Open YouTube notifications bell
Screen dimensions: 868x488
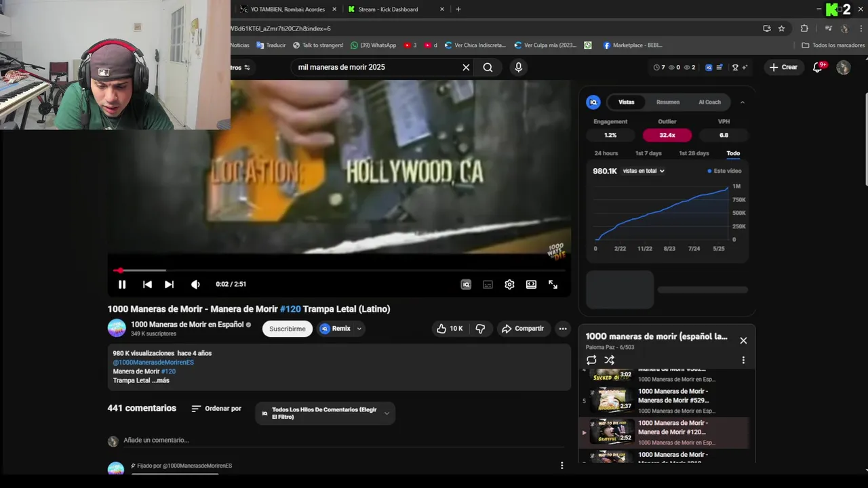point(818,67)
